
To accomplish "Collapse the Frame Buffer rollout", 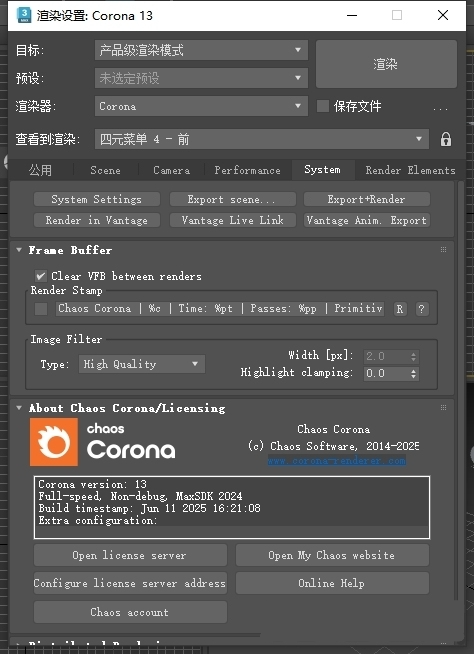I will pyautogui.click(x=19, y=250).
